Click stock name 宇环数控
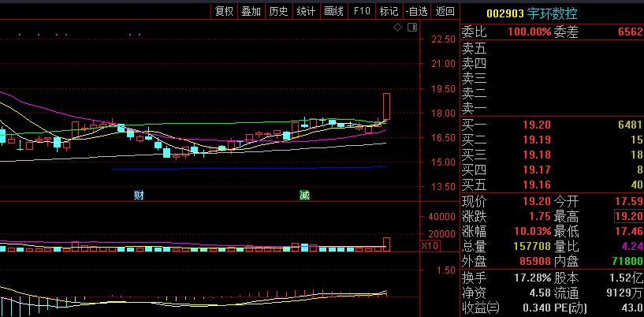The image size is (644, 317). [x=552, y=13]
